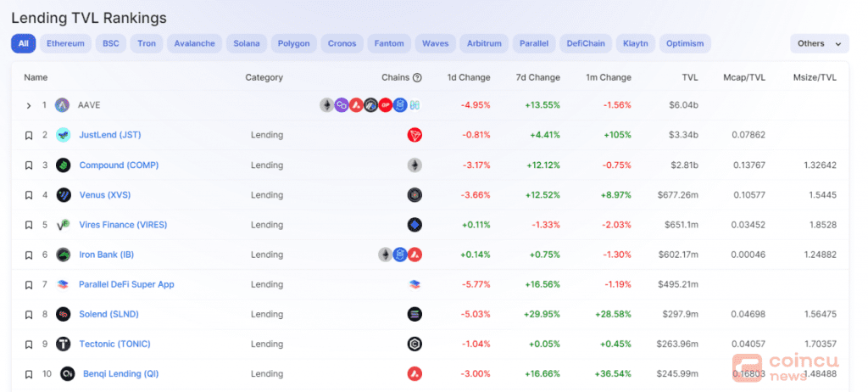Click the Solend logo icon
The height and width of the screenshot is (392, 868).
pyautogui.click(x=63, y=315)
